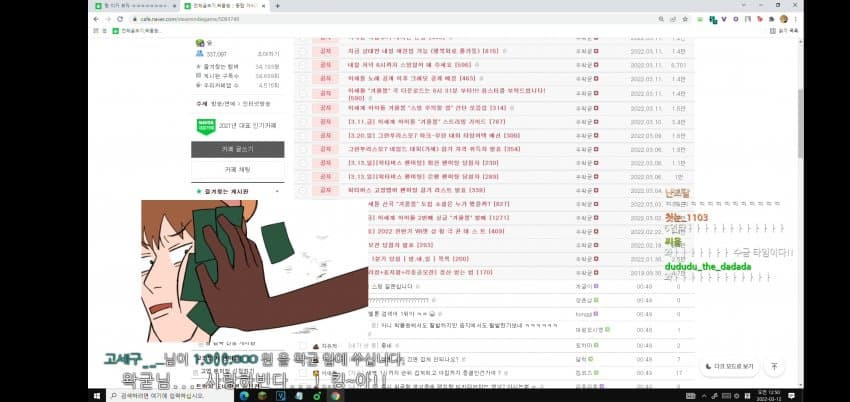This screenshot has width=850, height=402.
Task: Jump to page top with the arrow button
Action: [774, 367]
